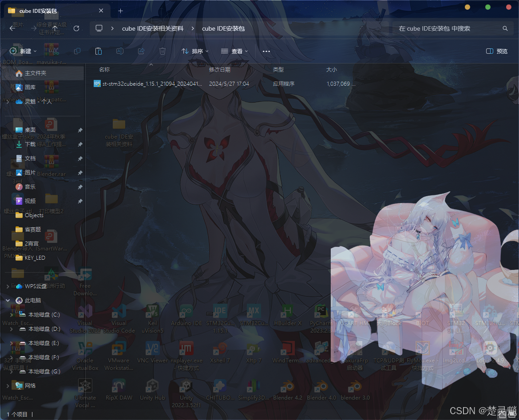Open the 查看 view dropdown
The height and width of the screenshot is (420, 519).
pos(234,52)
